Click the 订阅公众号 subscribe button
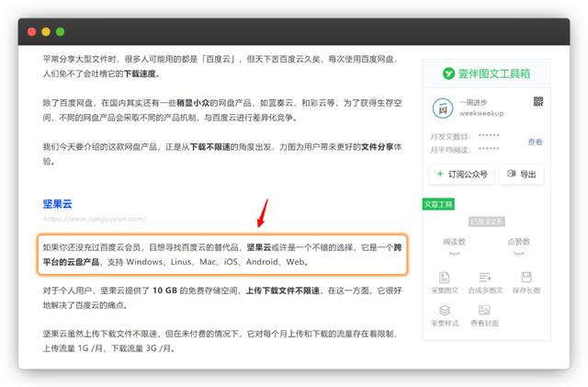Viewport: 588px width, 387px height. [461, 174]
